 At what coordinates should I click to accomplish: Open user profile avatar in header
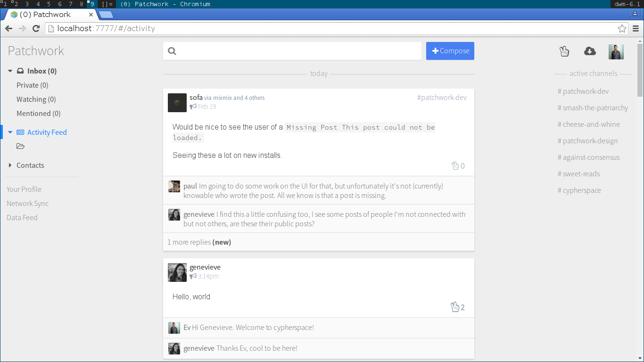[616, 51]
